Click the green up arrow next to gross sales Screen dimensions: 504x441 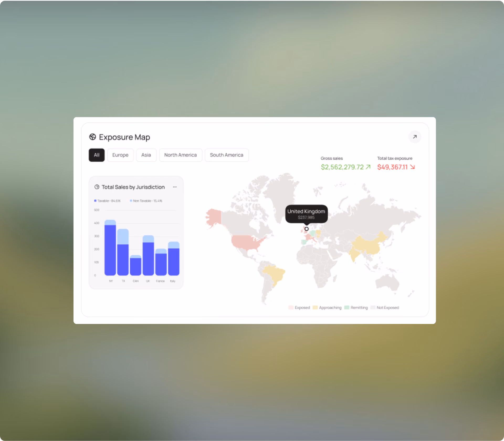368,167
